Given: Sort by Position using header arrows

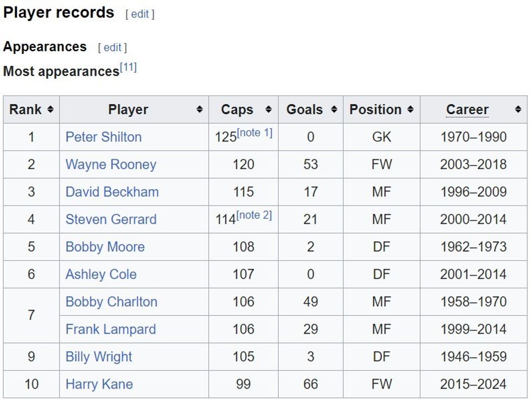Looking at the screenshot, I should pyautogui.click(x=410, y=110).
